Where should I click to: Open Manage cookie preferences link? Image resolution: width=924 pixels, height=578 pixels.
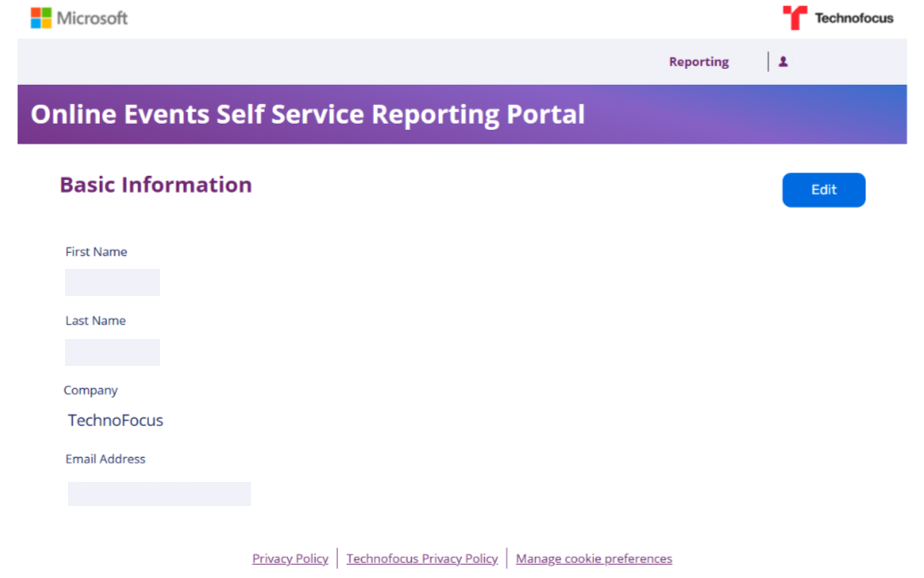[594, 559]
